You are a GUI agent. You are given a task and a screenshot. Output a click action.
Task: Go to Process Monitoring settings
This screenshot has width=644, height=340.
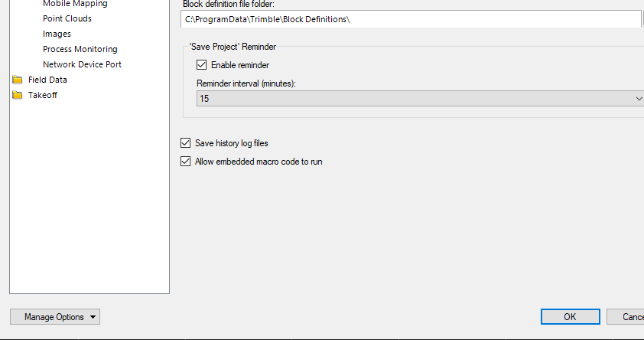click(80, 49)
